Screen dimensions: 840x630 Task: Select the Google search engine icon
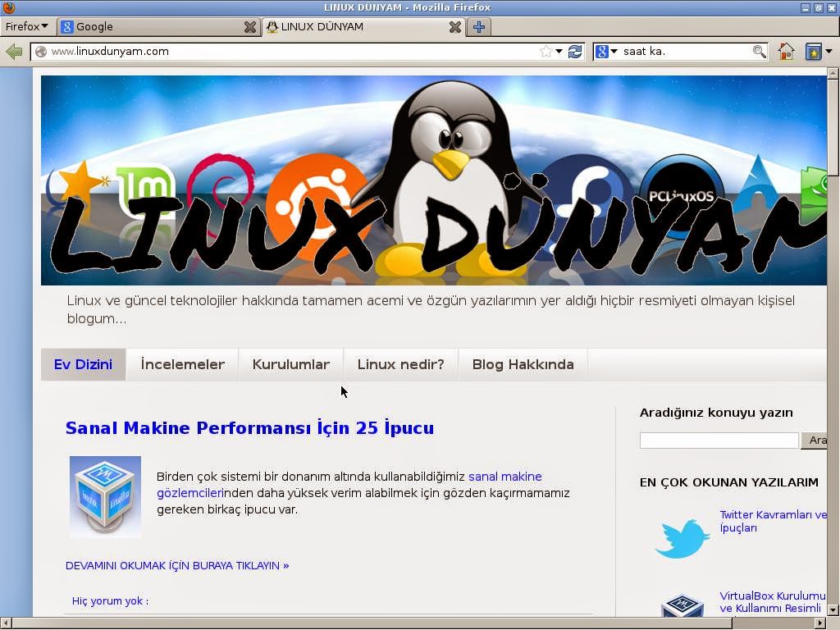(602, 51)
